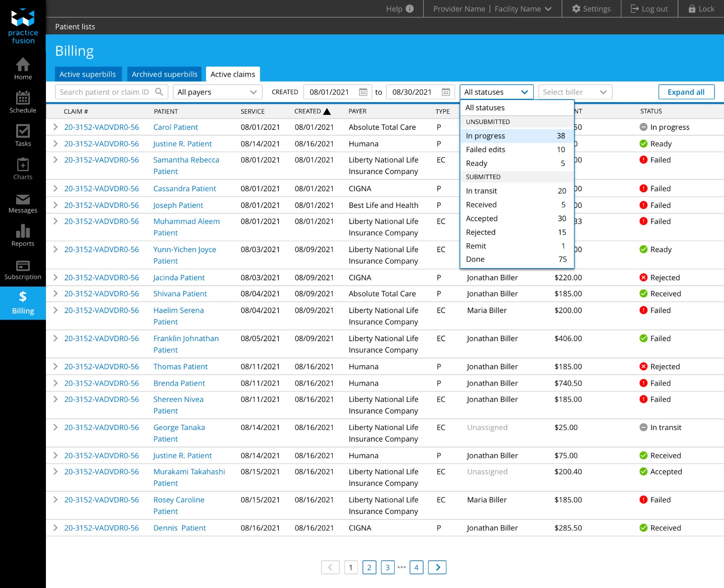Go to next page arrow
This screenshot has width=724, height=588.
[x=437, y=567]
